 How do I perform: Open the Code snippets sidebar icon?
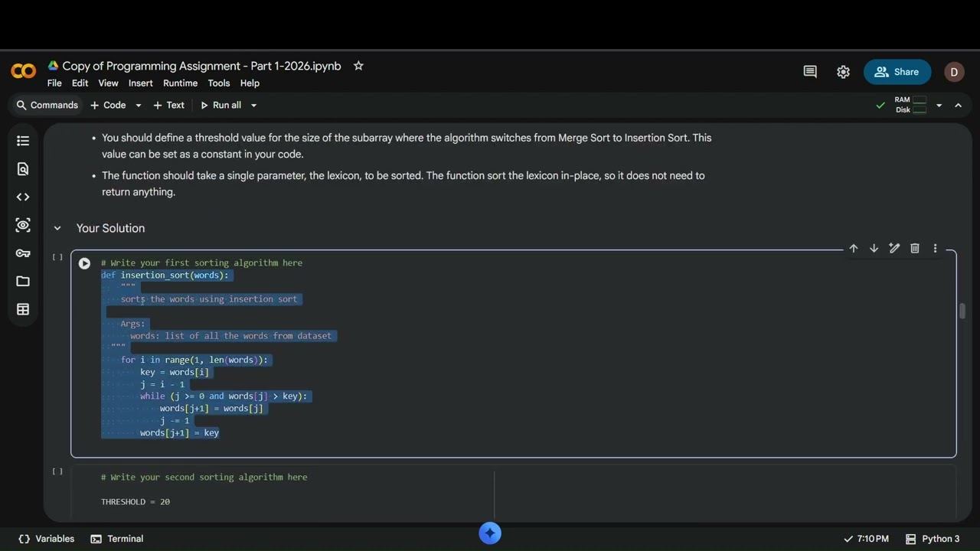click(23, 197)
